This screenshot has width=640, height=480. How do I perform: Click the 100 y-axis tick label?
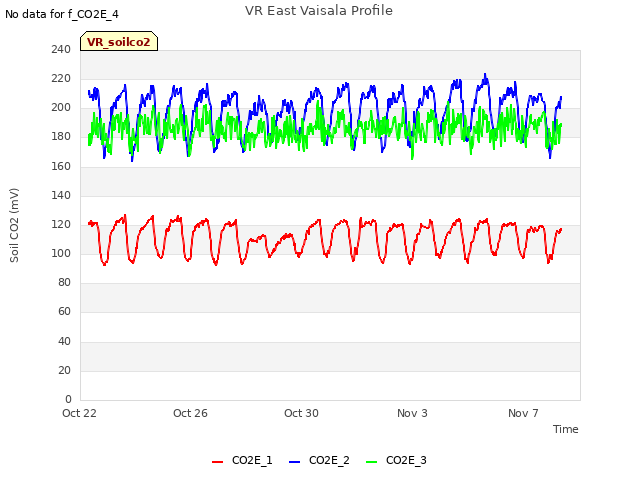click(x=61, y=253)
